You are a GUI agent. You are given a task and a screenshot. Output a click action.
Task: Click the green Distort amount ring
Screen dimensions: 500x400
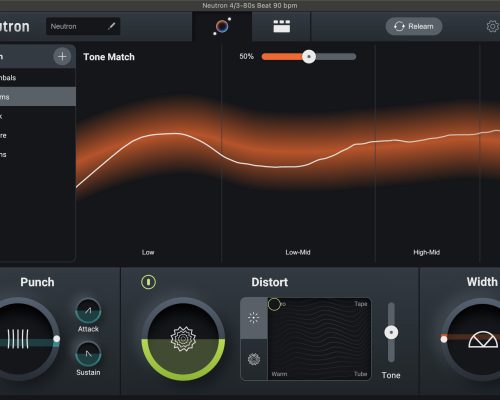point(183,377)
